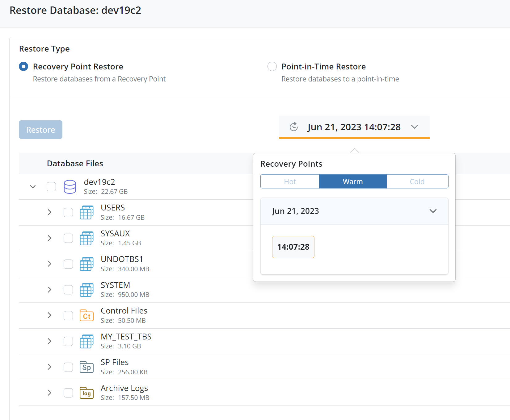This screenshot has width=510, height=420.
Task: Collapse the Jun 21, 2023 date section
Action: (x=433, y=211)
